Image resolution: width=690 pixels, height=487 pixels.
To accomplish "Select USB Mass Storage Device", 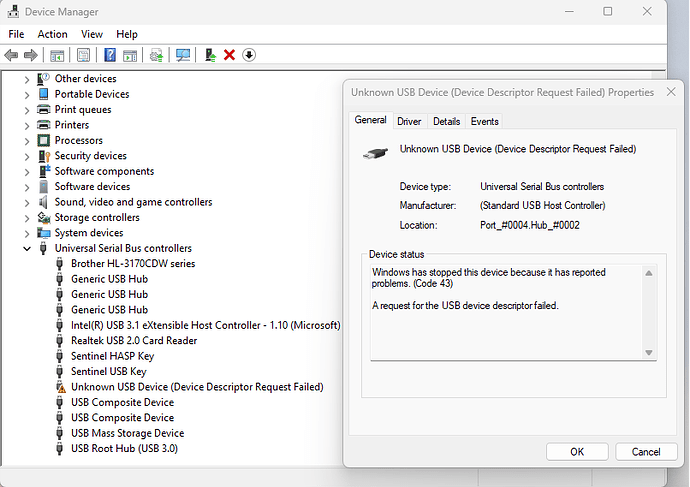I will (128, 433).
